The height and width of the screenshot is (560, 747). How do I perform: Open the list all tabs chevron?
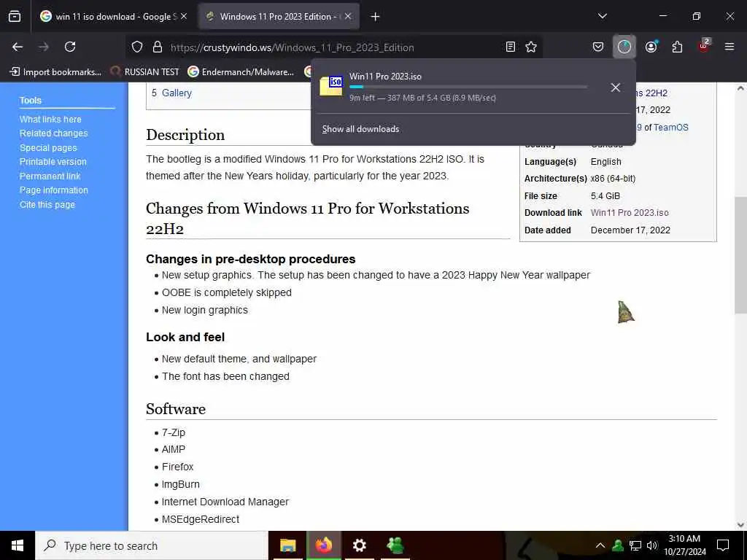(x=602, y=16)
